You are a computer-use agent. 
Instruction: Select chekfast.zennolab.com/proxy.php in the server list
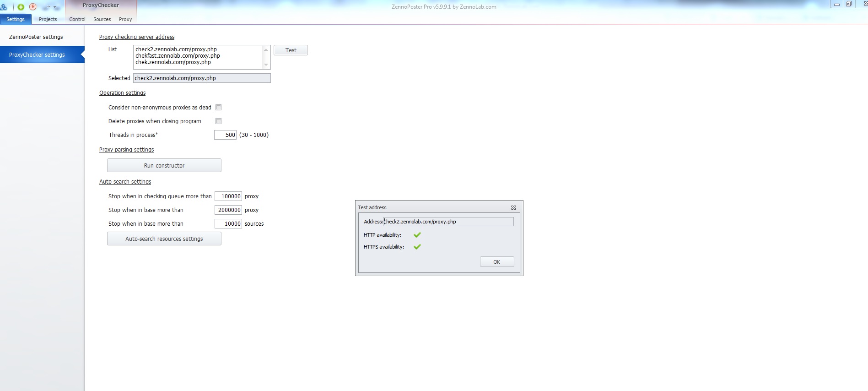(x=178, y=56)
